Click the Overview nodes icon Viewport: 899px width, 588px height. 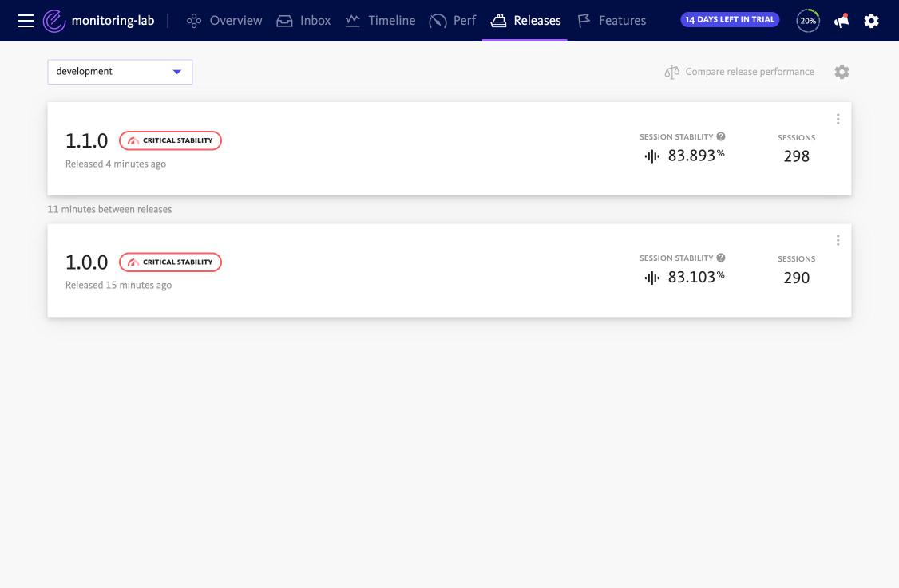click(194, 22)
